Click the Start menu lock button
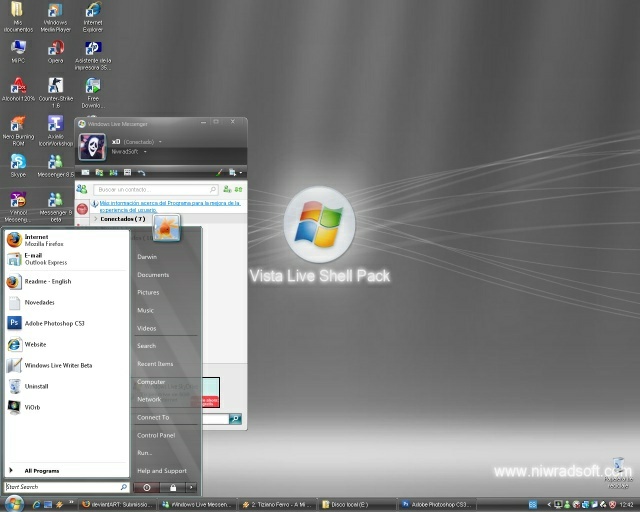Image resolution: width=640 pixels, height=512 pixels. [173, 487]
